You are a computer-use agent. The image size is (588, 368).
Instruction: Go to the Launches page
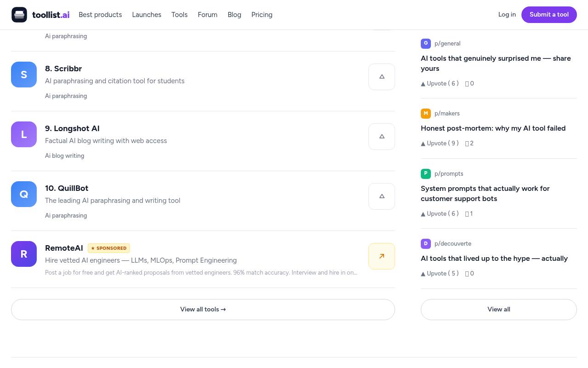(x=147, y=15)
